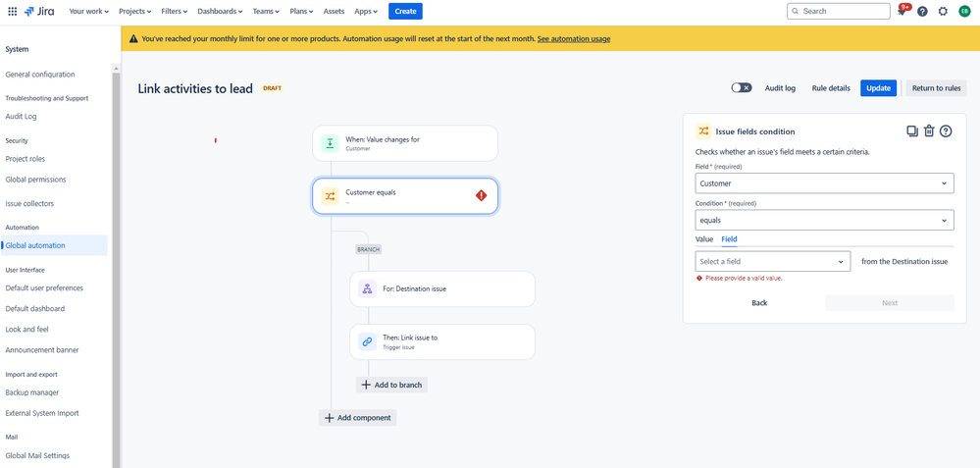Select the For: Destination issue branch
Viewport: 980px width, 468px height.
pyautogui.click(x=441, y=289)
